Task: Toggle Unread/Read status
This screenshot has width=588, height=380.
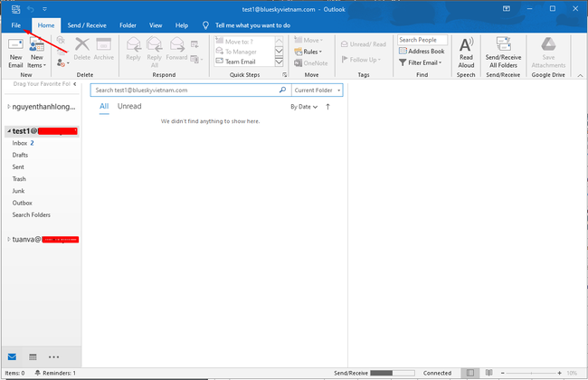Action: tap(364, 44)
